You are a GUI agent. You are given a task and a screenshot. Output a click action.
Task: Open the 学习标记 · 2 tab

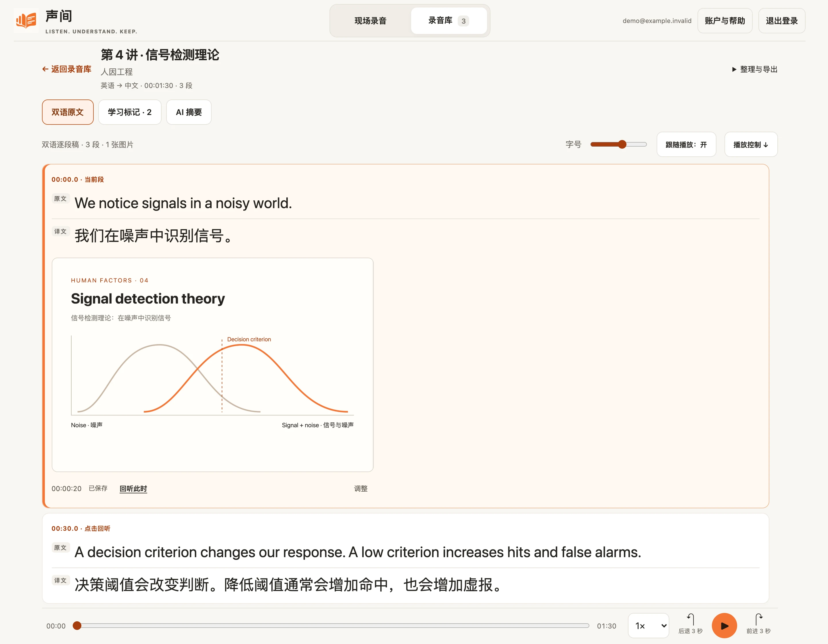(130, 112)
